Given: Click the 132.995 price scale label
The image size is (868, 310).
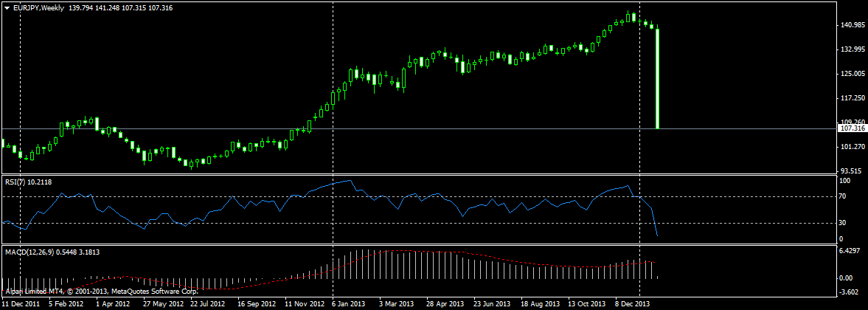Looking at the screenshot, I should coord(852,50).
